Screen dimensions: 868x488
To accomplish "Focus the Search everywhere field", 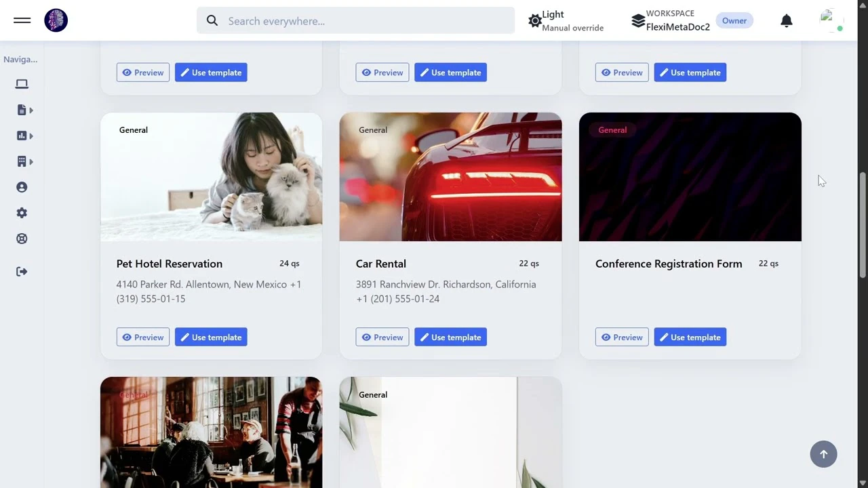I will tap(356, 21).
